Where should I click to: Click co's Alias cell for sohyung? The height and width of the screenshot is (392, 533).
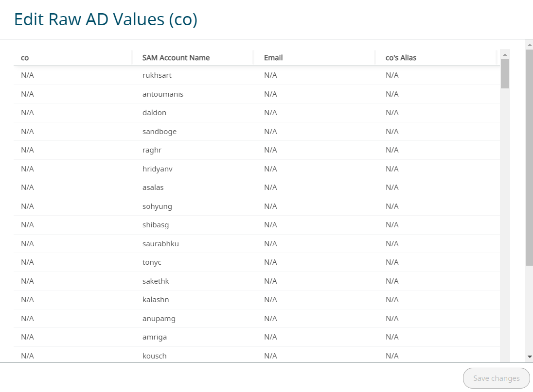tap(392, 206)
